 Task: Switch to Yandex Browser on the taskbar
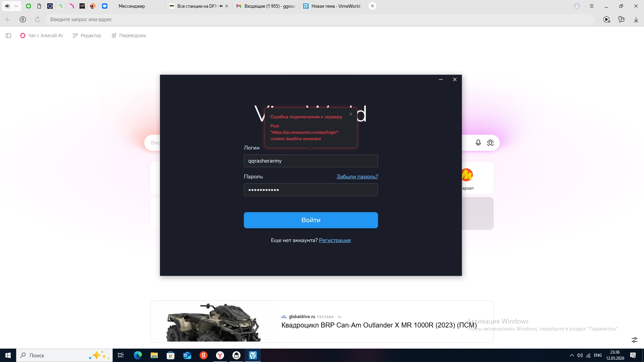pos(220,355)
